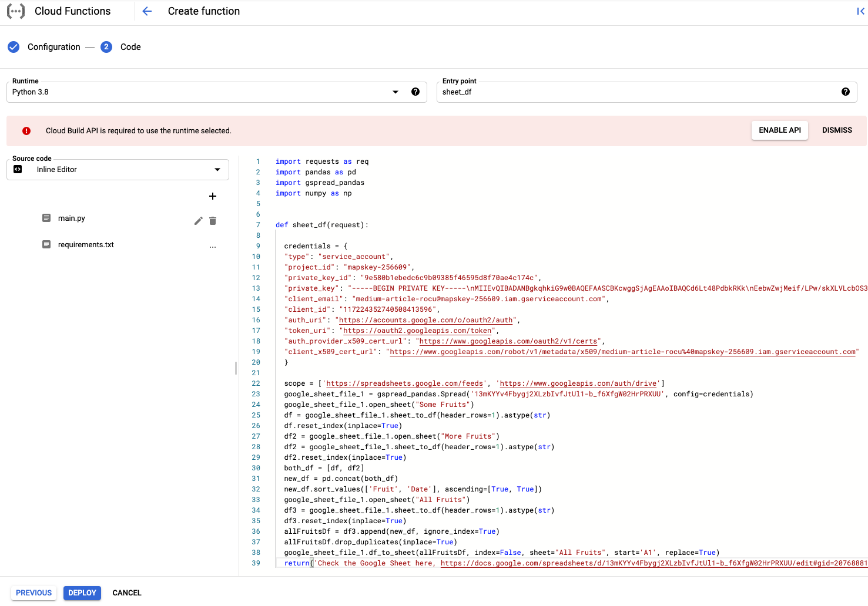Image resolution: width=868 pixels, height=606 pixels.
Task: Click the client_email line in code
Action: (446, 299)
